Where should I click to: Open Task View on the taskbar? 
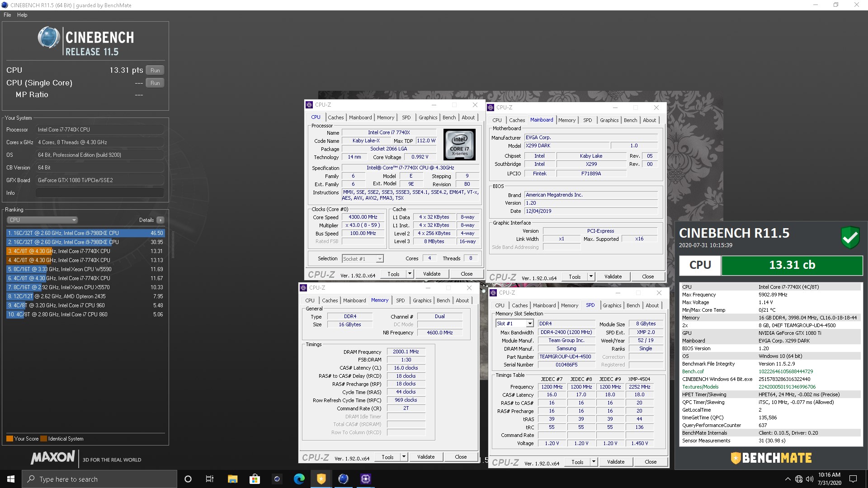[210, 479]
